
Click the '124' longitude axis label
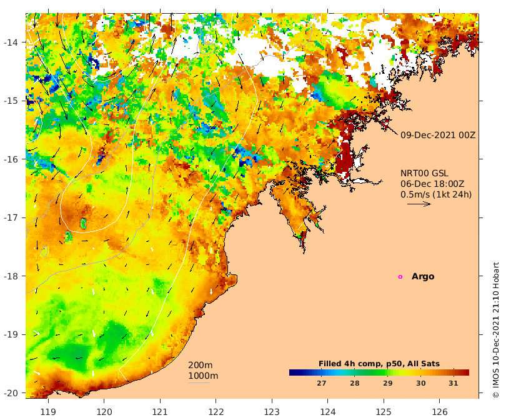point(328,412)
